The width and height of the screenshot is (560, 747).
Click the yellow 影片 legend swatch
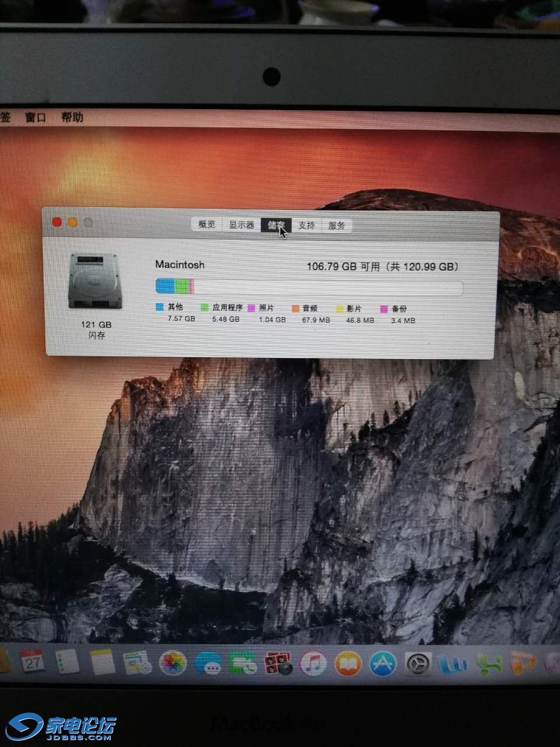pyautogui.click(x=339, y=309)
